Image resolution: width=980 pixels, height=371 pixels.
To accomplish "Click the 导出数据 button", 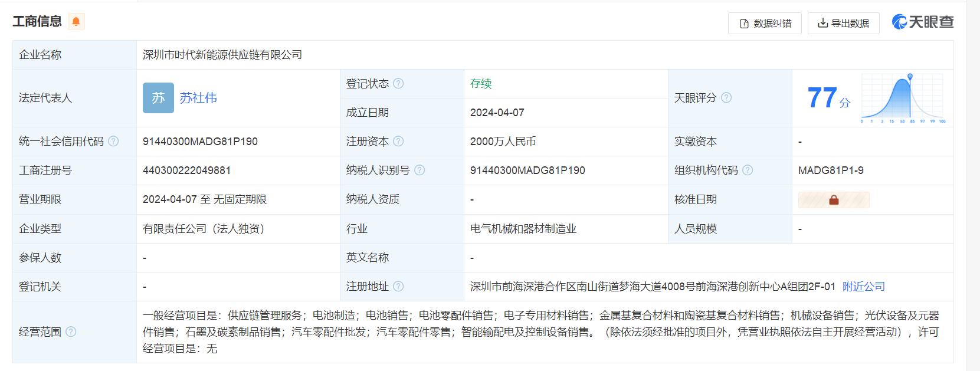I will coord(843,23).
